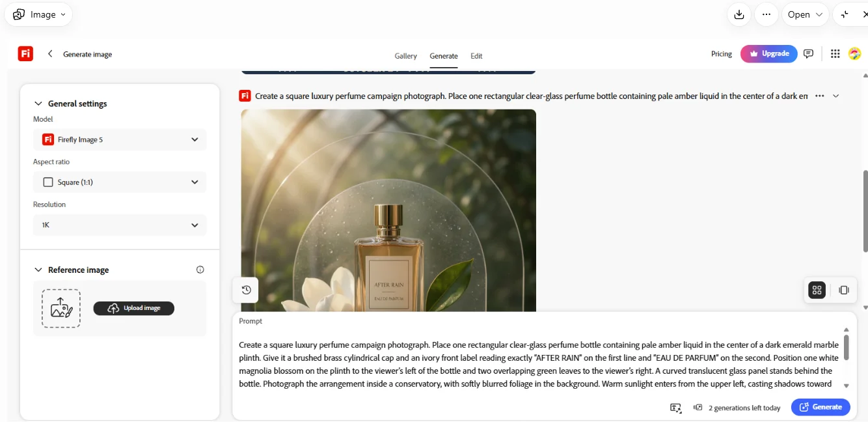868x422 pixels.
Task: Click the Generate image heading text
Action: coord(87,54)
